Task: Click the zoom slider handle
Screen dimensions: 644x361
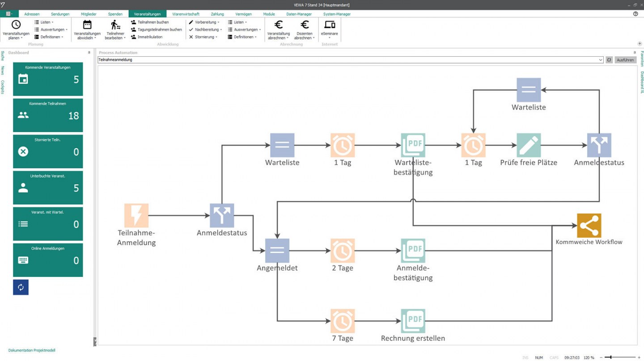Action: tap(611, 357)
